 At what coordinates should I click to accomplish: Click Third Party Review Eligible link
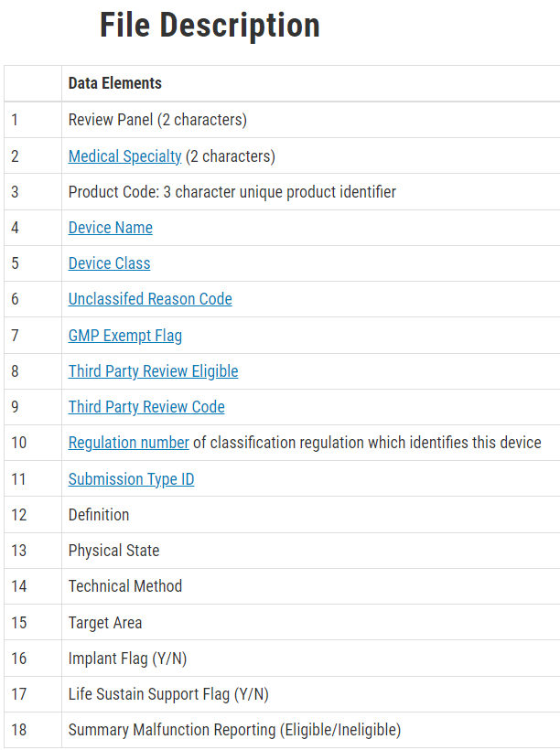(x=153, y=371)
